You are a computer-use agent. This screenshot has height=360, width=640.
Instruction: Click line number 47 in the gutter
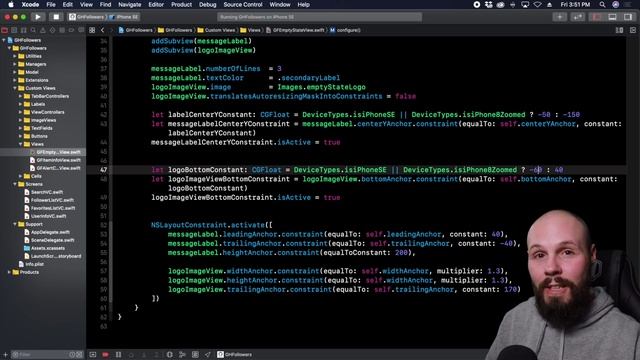pyautogui.click(x=103, y=170)
